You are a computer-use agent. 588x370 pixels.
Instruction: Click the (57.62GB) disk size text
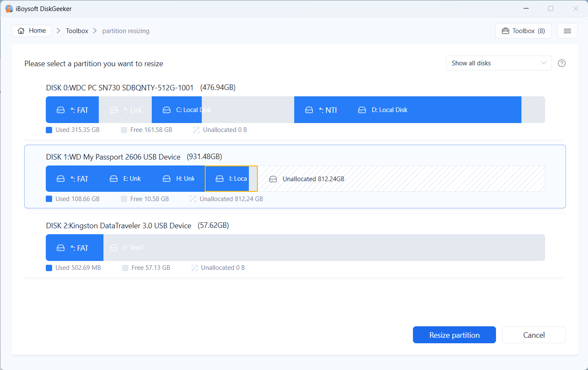213,225
